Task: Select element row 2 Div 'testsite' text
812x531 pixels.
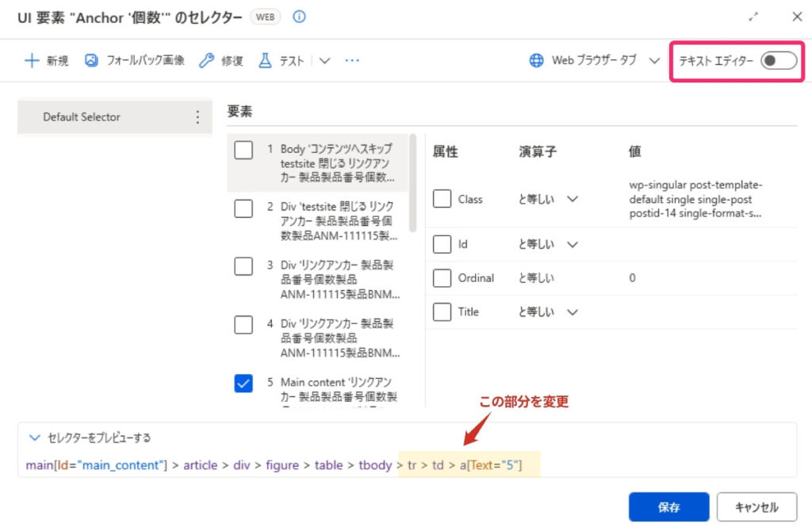Action: (339, 221)
